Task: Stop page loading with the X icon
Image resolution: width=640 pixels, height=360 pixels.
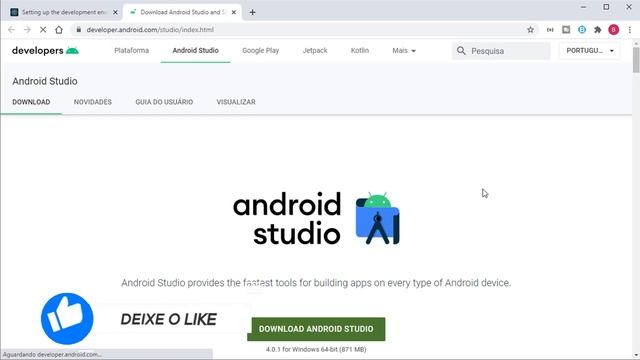Action: point(43,30)
